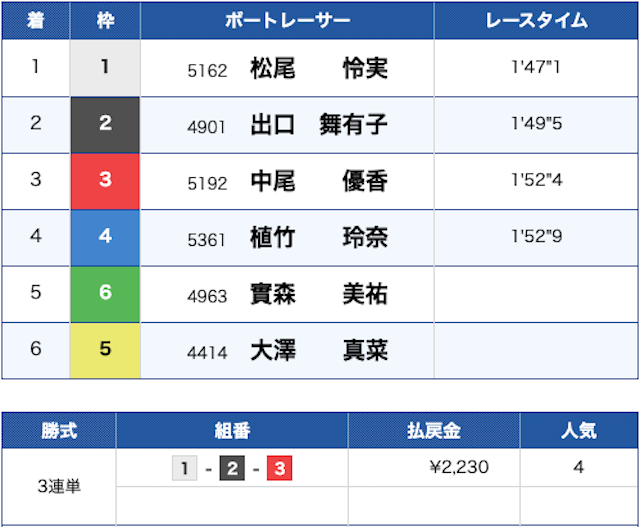Click racer name 植竹 玲奈
640x527 pixels.
pos(318,238)
